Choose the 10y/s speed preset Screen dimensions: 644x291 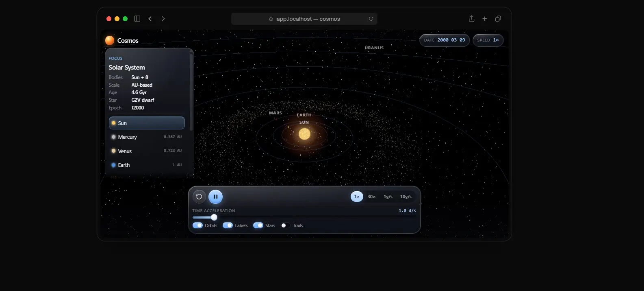406,197
